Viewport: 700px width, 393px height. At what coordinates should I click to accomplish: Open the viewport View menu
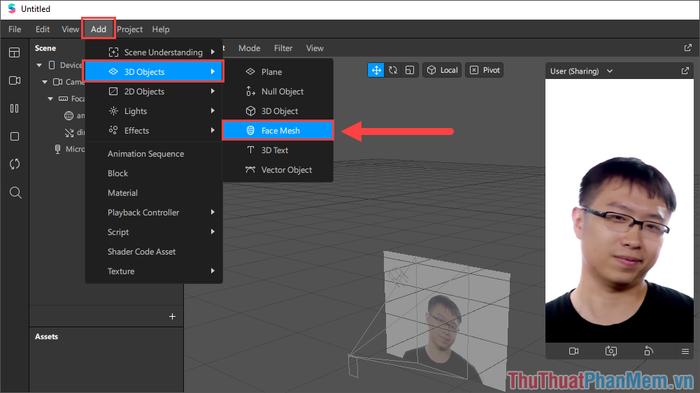pyautogui.click(x=315, y=48)
